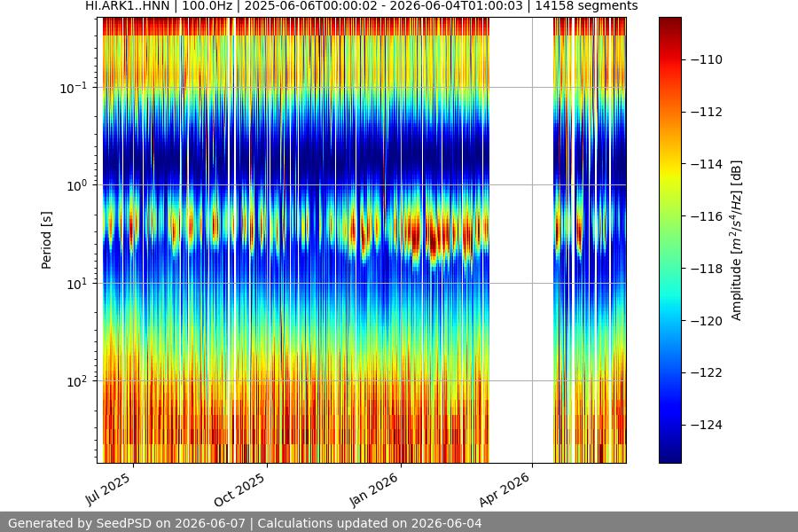Image resolution: width=798 pixels, height=532 pixels.
Task: Click the Amplitude [dB] colorbar label
Action: [737, 240]
